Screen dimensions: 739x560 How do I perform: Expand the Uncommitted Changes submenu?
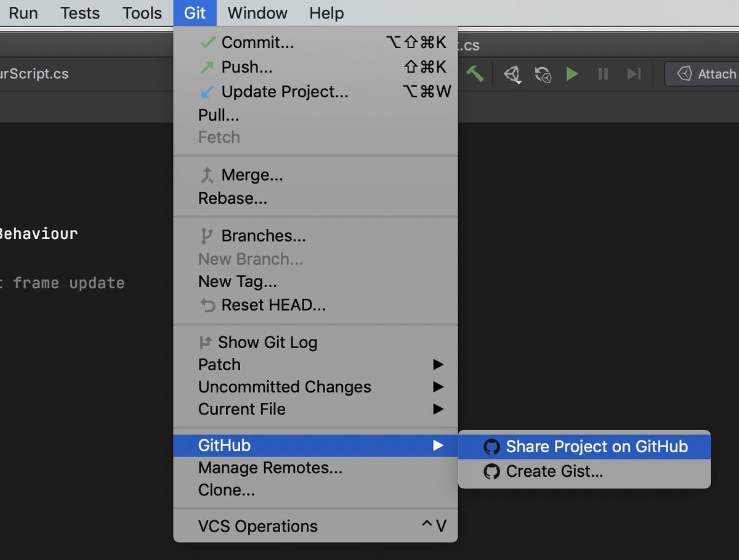[x=285, y=387]
